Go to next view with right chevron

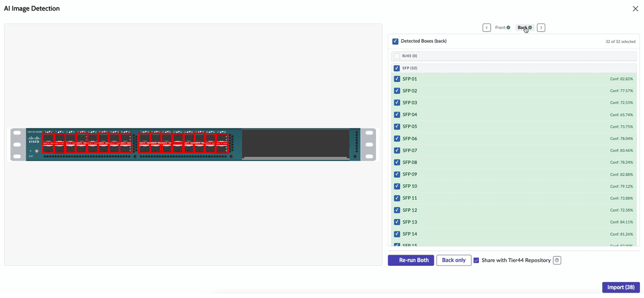click(541, 28)
